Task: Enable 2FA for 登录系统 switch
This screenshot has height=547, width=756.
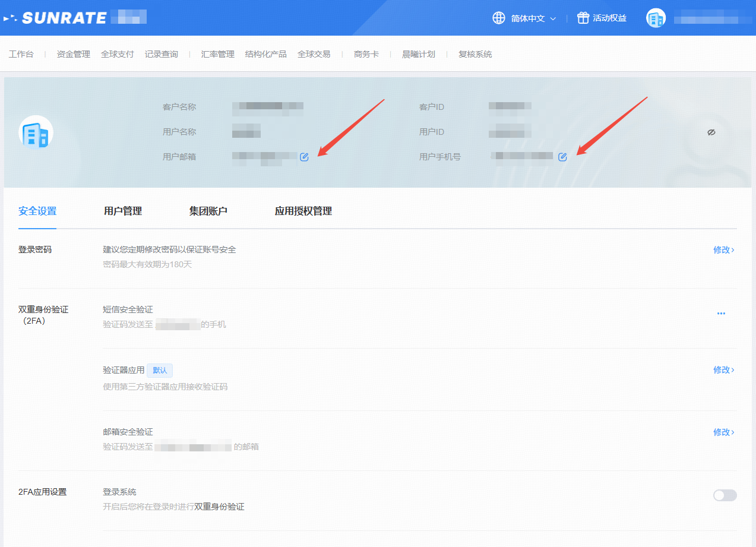Action: (725, 495)
